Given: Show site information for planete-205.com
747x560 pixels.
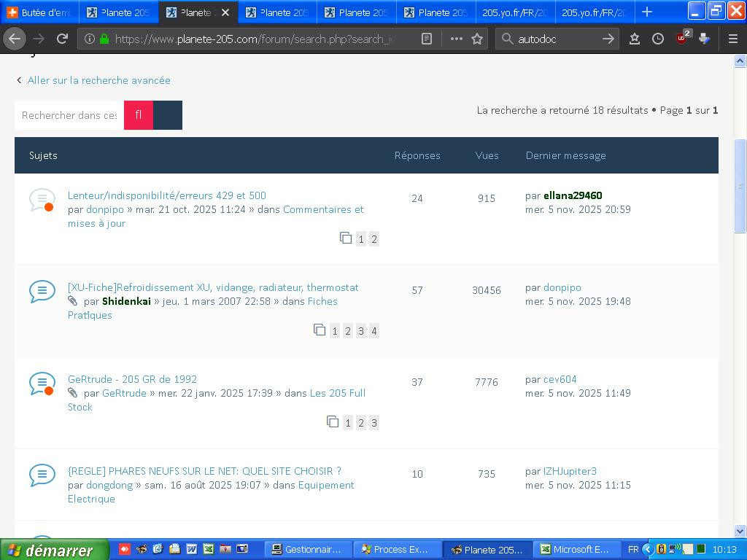Looking at the screenshot, I should (90, 39).
